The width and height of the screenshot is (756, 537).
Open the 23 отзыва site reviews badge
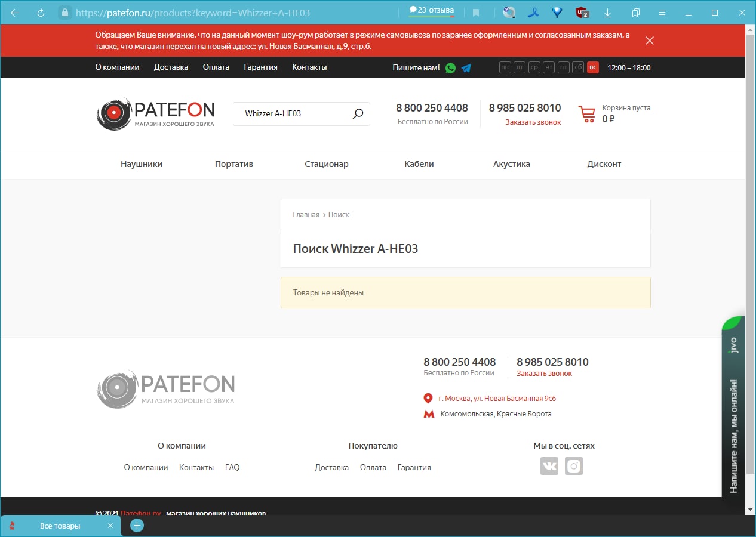click(432, 11)
